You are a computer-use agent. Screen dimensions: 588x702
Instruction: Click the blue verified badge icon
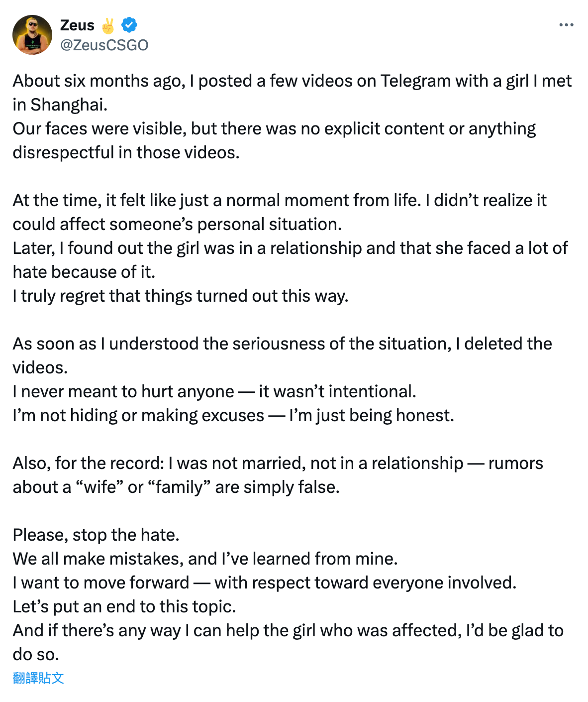[129, 25]
